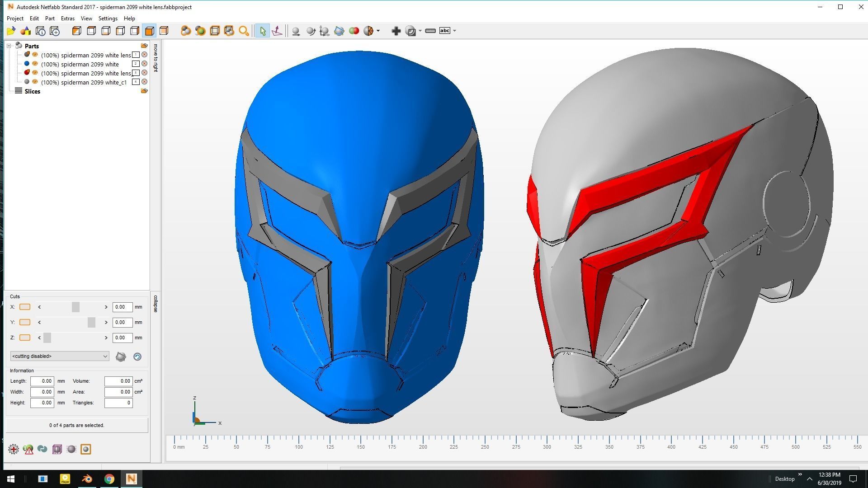Click the red-green boolean spheres icon

click(x=354, y=31)
